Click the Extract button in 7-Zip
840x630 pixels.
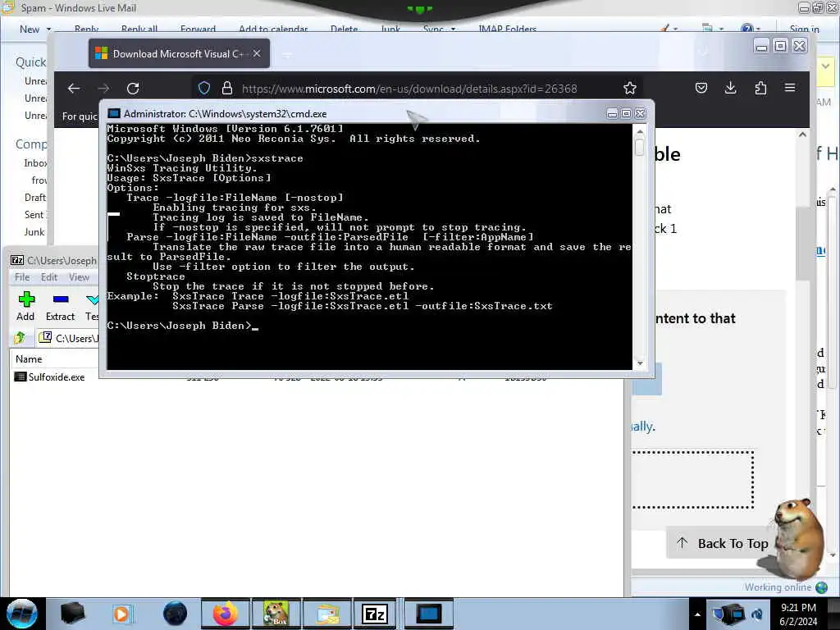pyautogui.click(x=60, y=307)
